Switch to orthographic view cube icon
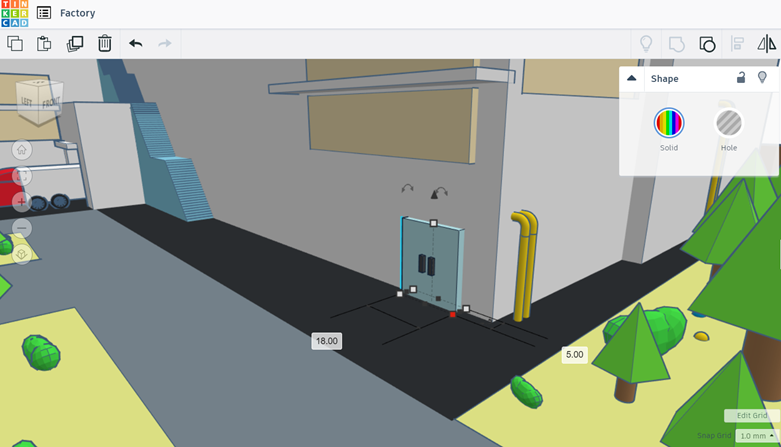 click(x=21, y=254)
